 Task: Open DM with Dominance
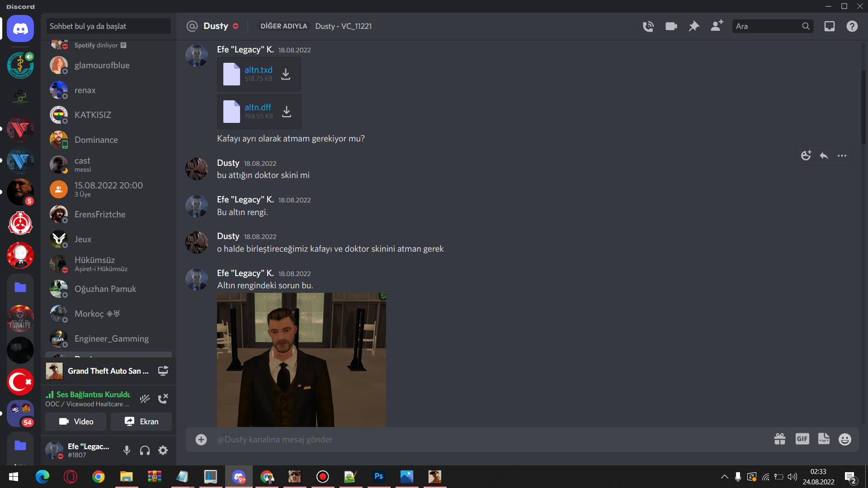108,140
